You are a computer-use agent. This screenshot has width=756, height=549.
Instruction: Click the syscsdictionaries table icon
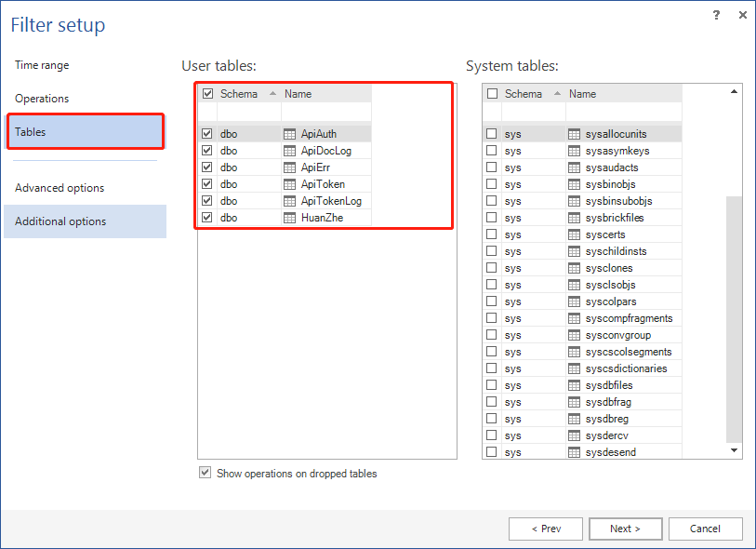click(x=574, y=368)
